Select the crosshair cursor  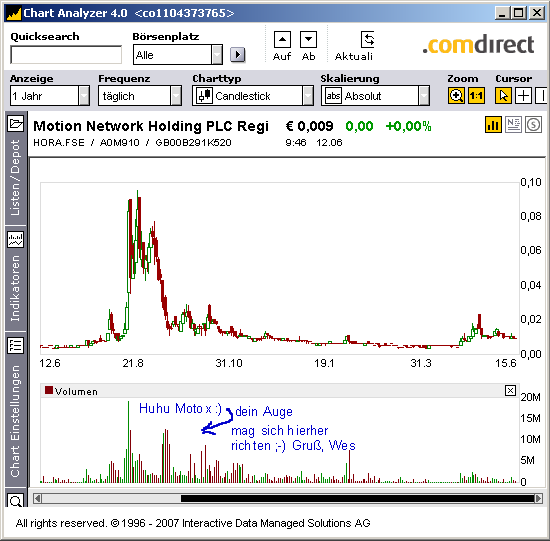click(523, 96)
